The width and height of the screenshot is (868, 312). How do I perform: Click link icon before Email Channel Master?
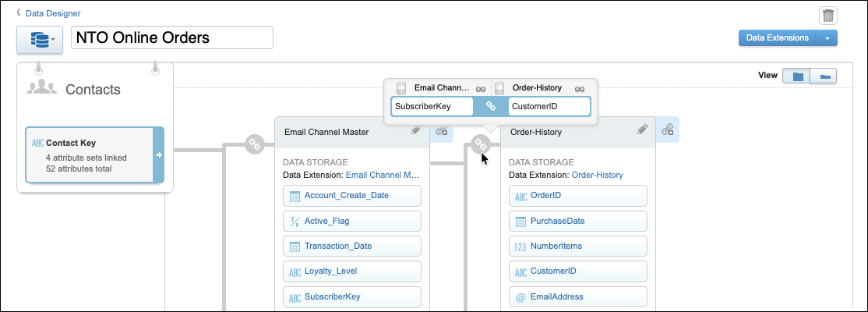254,144
